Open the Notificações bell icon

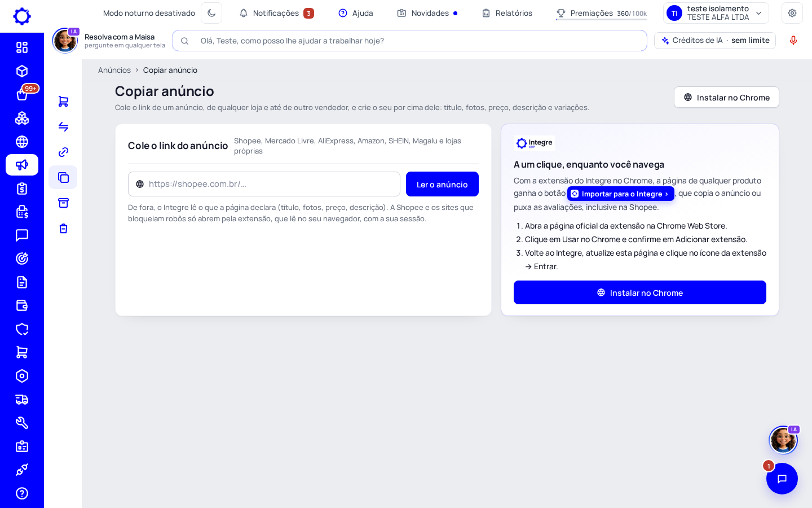[x=244, y=13]
